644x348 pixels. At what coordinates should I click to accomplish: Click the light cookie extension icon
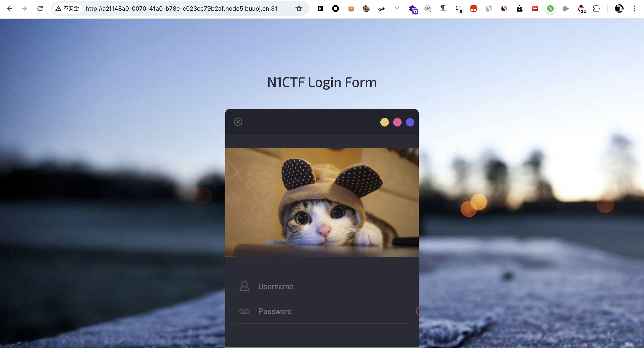coord(351,9)
